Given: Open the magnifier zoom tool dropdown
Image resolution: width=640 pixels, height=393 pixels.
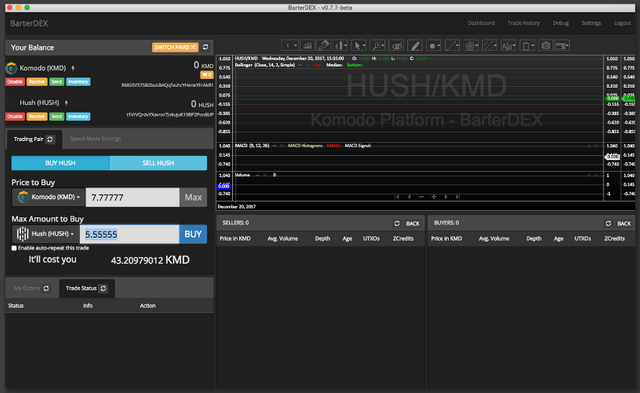Looking at the screenshot, I should 378,46.
